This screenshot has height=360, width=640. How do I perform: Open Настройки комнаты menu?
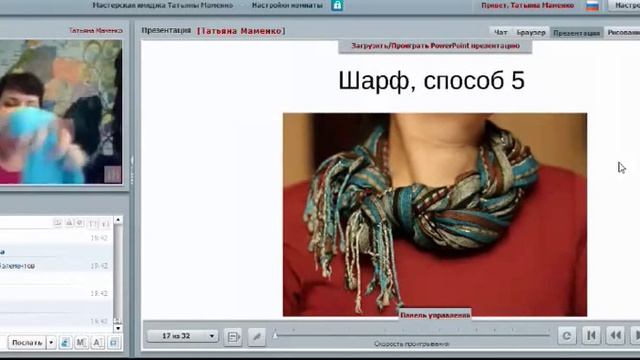click(x=287, y=5)
